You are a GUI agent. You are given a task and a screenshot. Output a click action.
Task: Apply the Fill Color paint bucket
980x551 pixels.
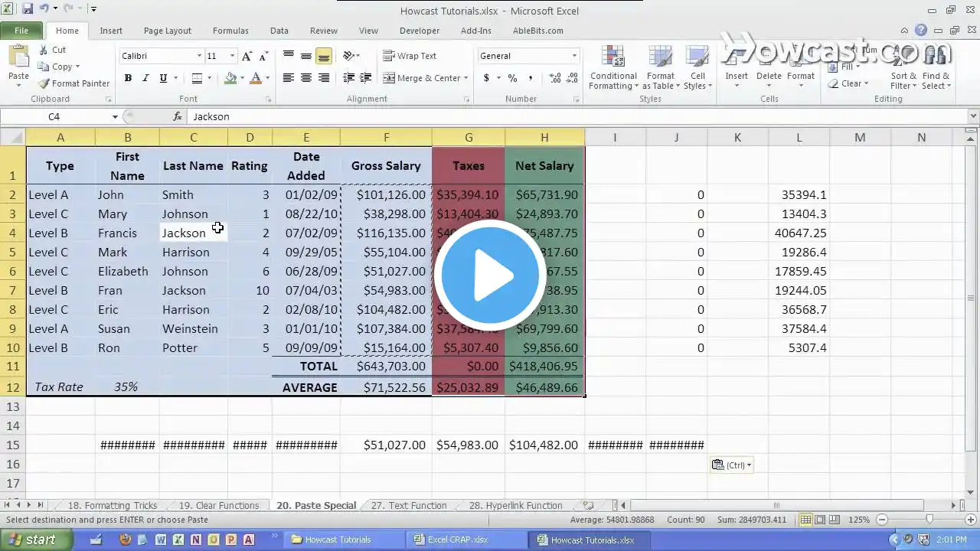pos(230,78)
